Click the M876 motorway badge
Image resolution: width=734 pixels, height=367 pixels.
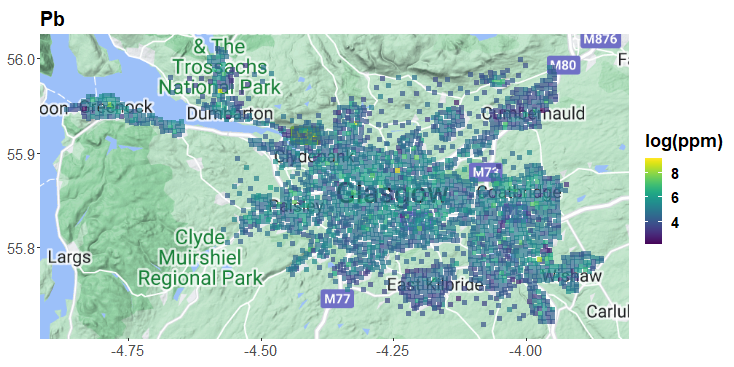click(601, 39)
